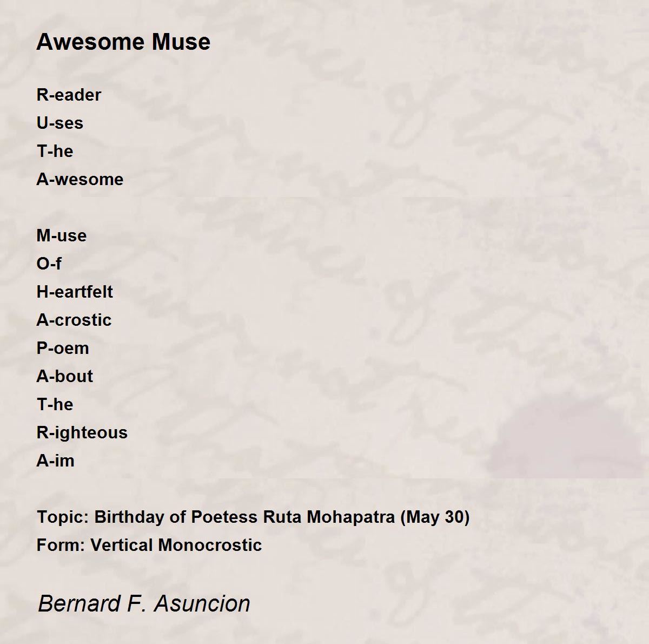
Task: Click the word R-ighteous
Action: 82,432
